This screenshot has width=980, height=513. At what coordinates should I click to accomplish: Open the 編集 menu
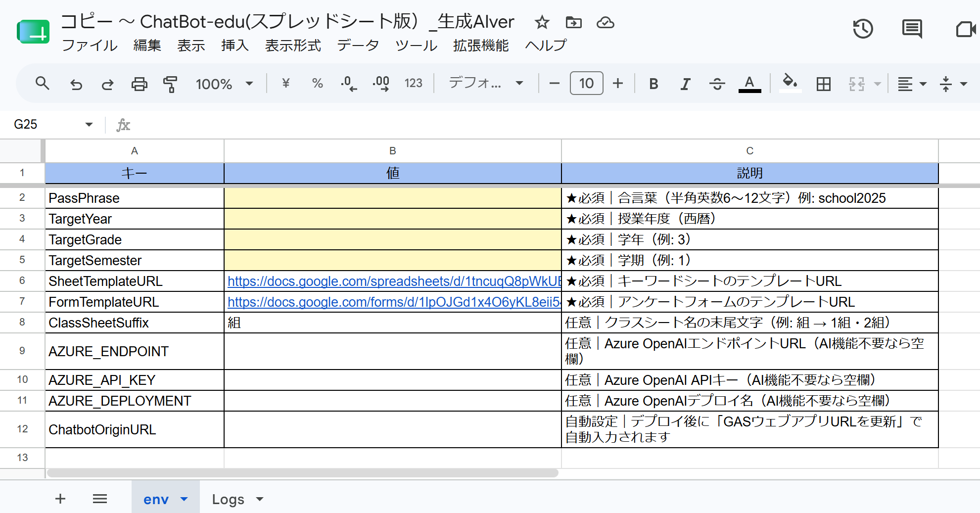click(x=147, y=46)
